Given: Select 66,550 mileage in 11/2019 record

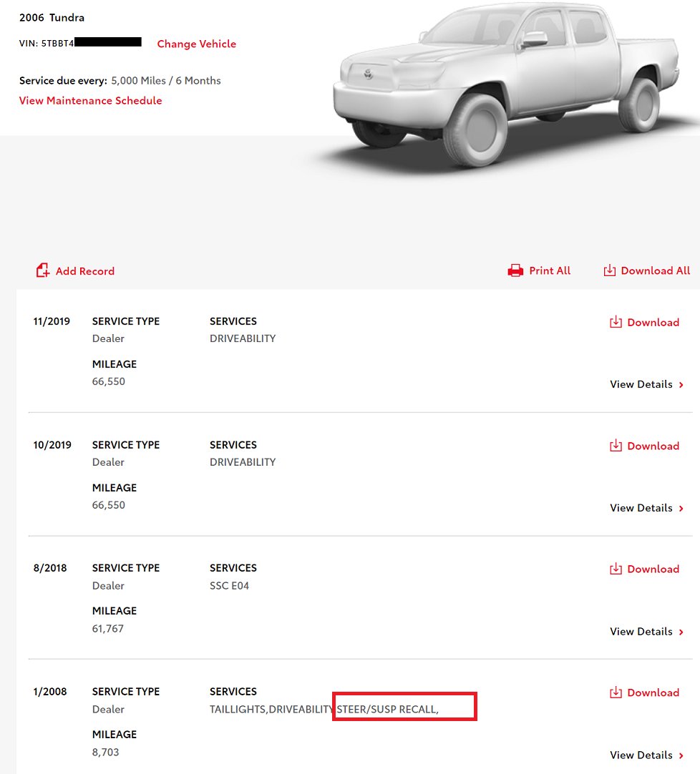Looking at the screenshot, I should click(109, 381).
